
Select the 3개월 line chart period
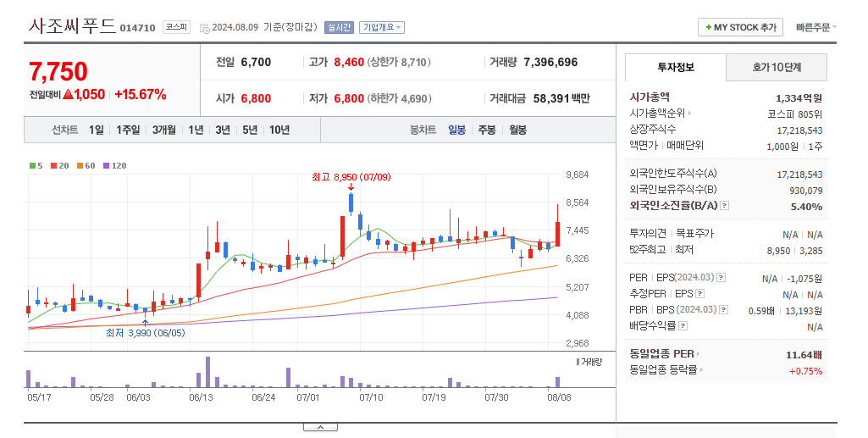tap(163, 130)
